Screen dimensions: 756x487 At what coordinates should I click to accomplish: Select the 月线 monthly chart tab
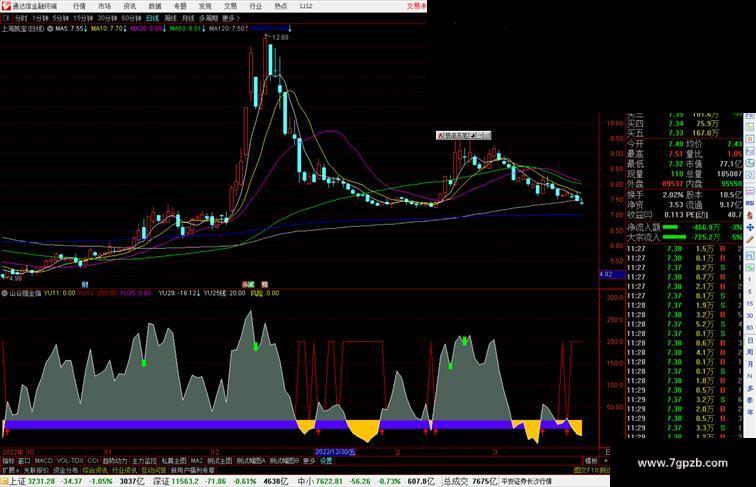pyautogui.click(x=188, y=18)
